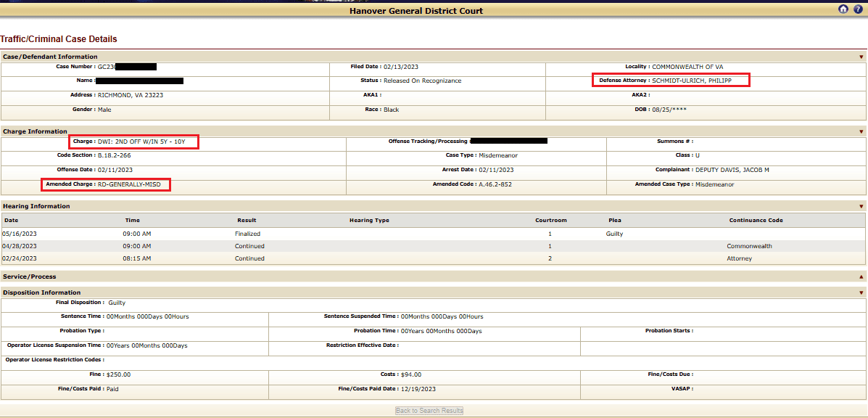Expand the Service/Process section
The height and width of the screenshot is (418, 868).
(861, 276)
